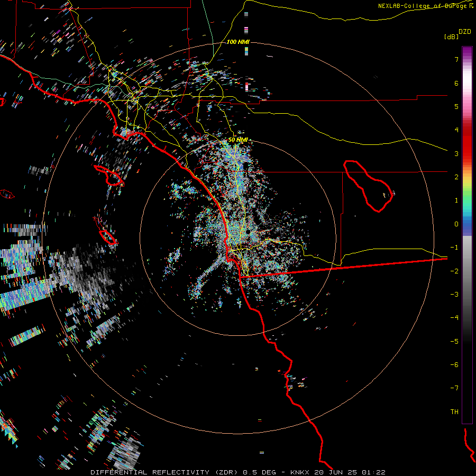Click the 'DZD' color scale heading
476x476 pixels.
[464, 32]
